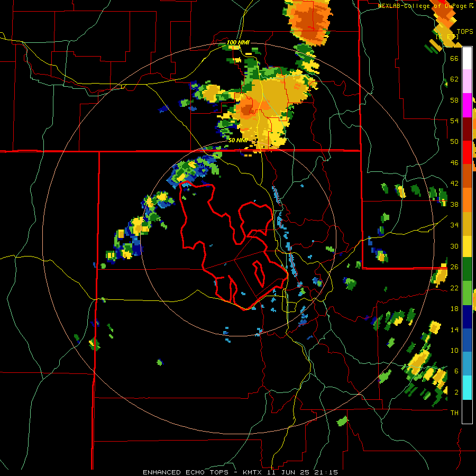Select the "10" scale value

[454, 350]
